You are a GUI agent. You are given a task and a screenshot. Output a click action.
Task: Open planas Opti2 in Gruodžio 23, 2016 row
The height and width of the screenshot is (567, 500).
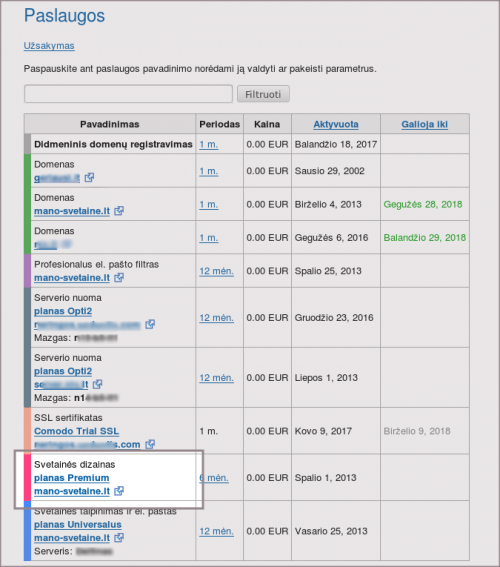[x=63, y=311]
